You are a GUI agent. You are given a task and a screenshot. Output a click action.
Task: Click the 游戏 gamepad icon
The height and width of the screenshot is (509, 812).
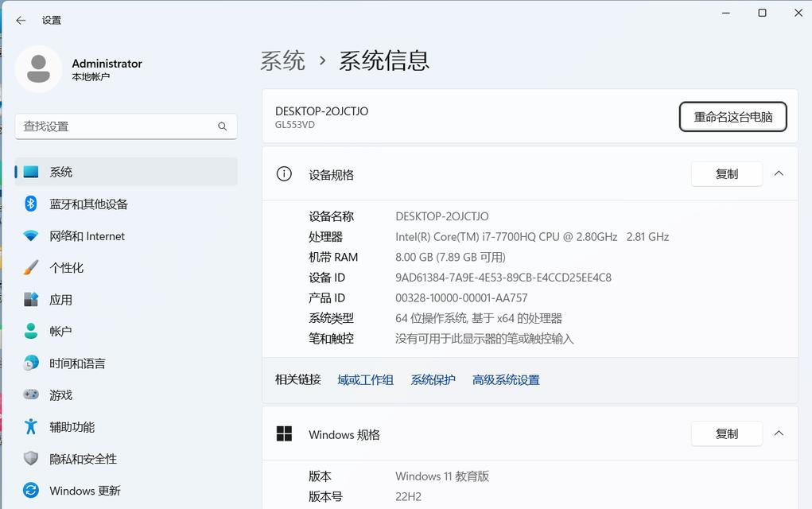click(x=31, y=394)
